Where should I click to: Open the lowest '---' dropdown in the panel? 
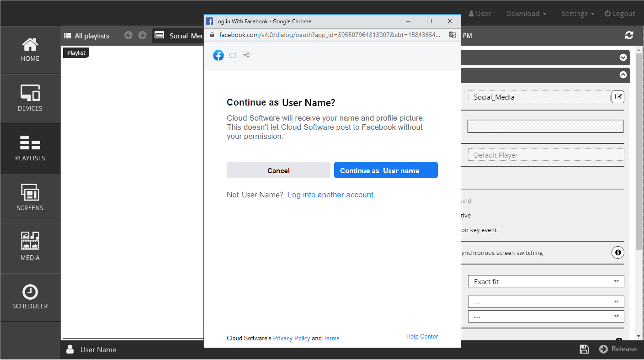[x=546, y=317]
